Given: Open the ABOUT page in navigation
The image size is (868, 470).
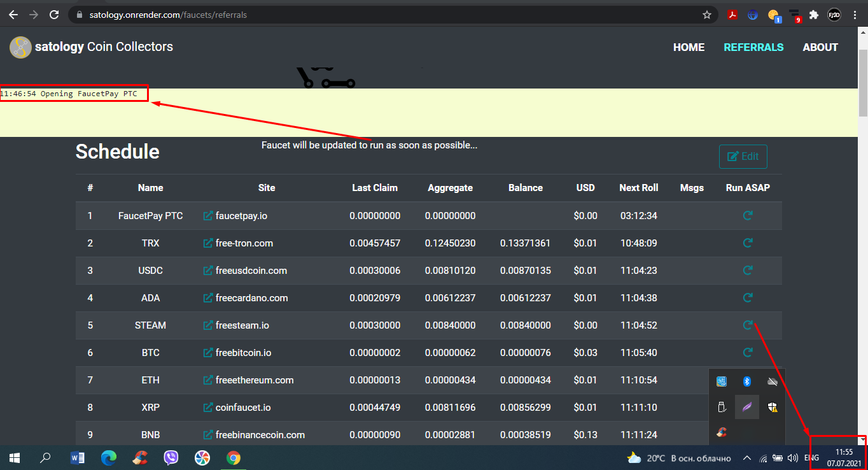Looking at the screenshot, I should tap(820, 47).
